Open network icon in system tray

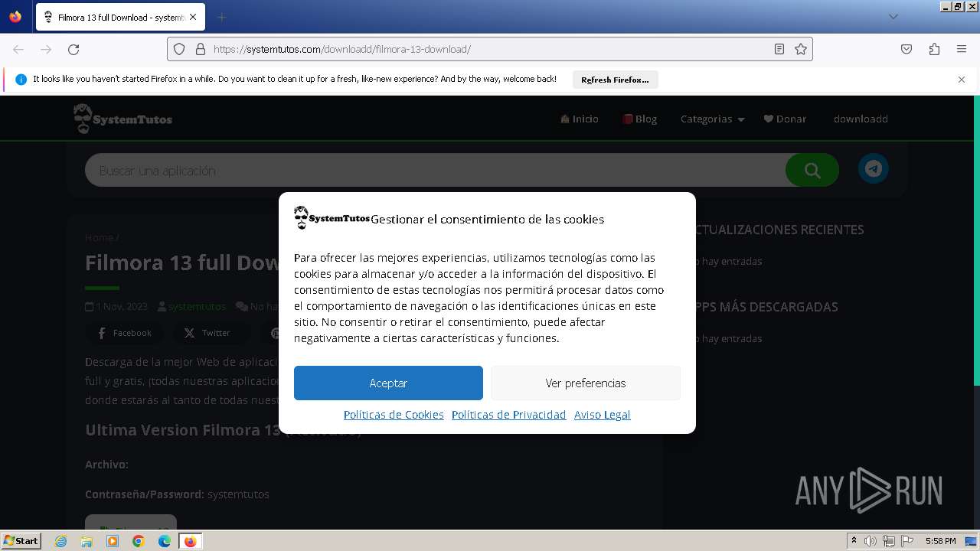click(889, 541)
